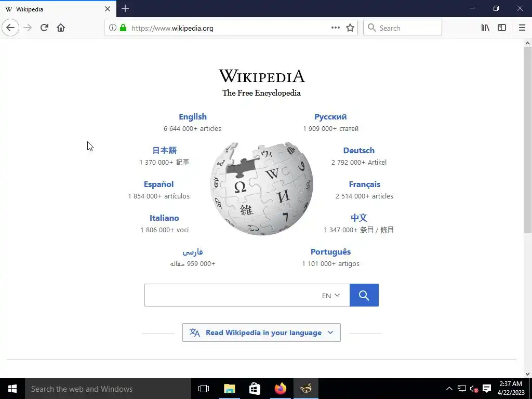Expand Read Wikipedia in your language
This screenshot has width=532, height=399.
(x=262, y=332)
